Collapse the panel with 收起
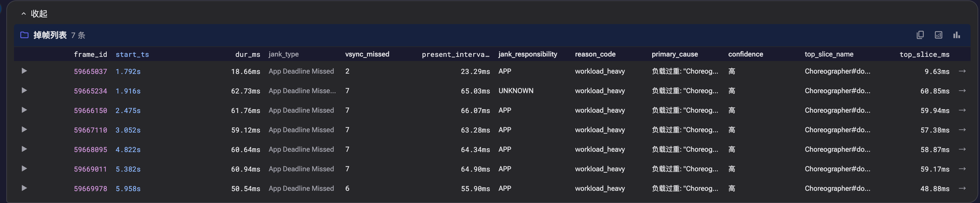The width and height of the screenshot is (980, 203). point(34,14)
